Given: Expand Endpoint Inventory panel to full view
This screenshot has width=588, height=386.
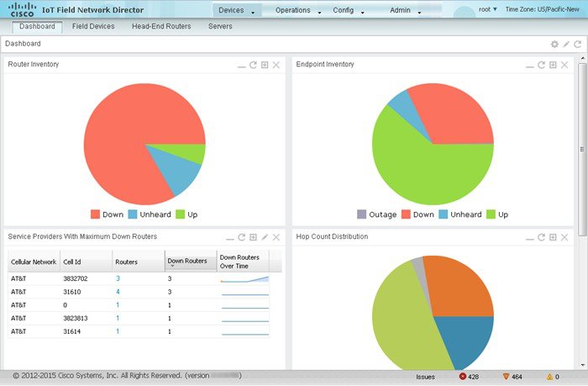Looking at the screenshot, I should (553, 65).
